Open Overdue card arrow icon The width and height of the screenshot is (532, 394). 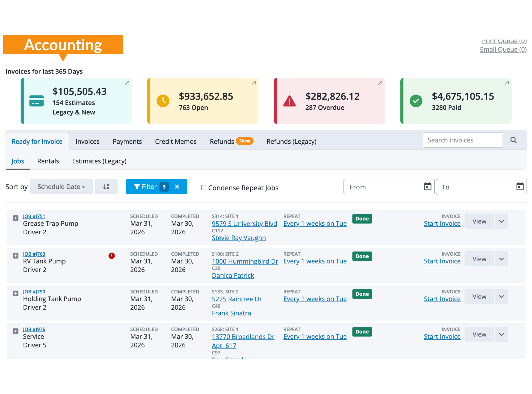(380, 83)
